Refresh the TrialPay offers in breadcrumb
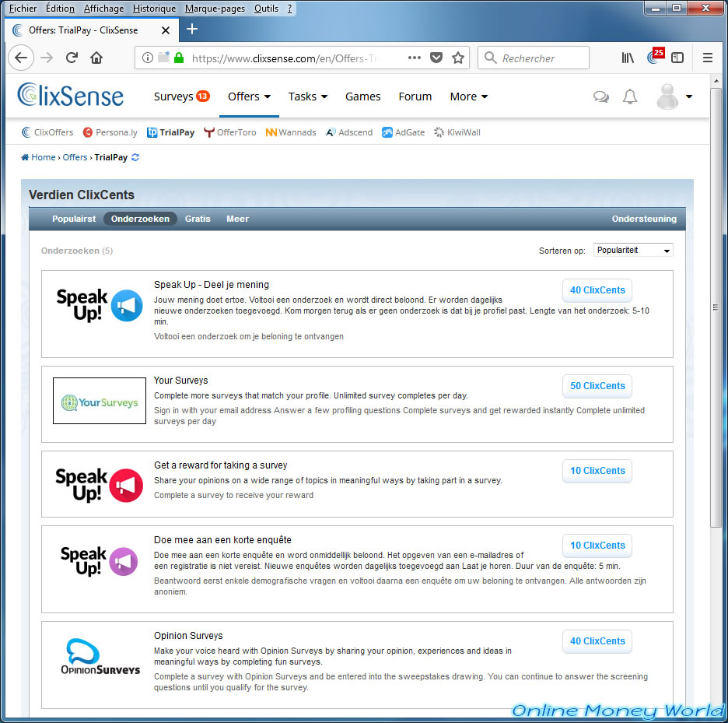Image resolution: width=728 pixels, height=723 pixels. (135, 157)
